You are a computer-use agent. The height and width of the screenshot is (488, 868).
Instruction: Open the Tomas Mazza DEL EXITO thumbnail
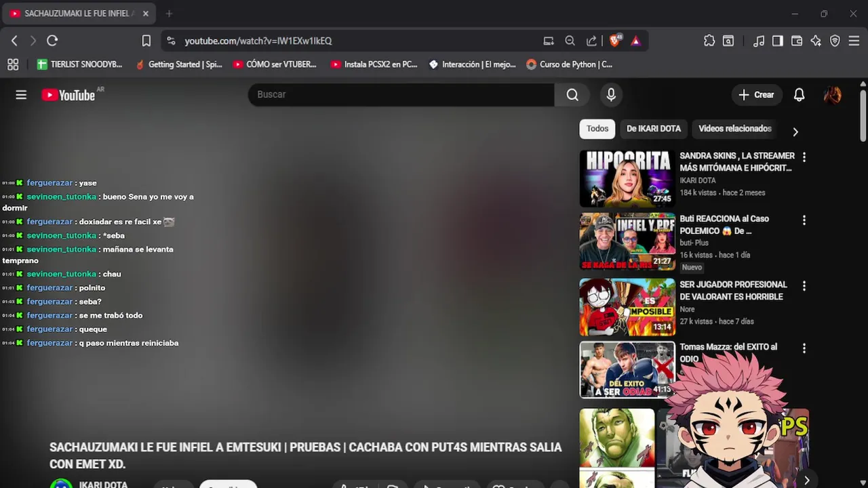627,369
